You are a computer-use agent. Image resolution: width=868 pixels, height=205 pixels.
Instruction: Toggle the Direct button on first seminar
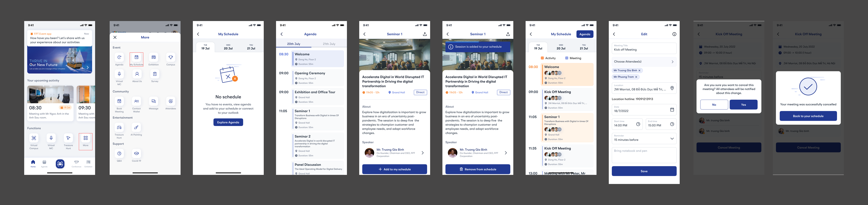click(420, 92)
